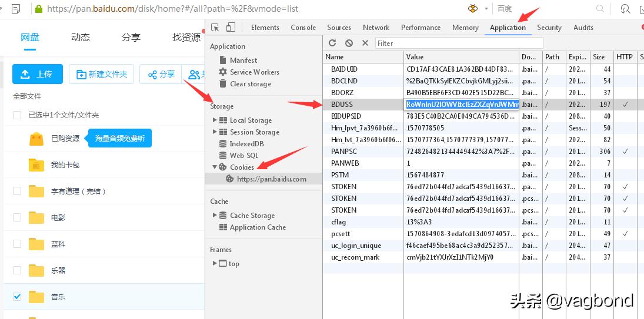Open the Security tab
This screenshot has height=319, width=644.
click(x=549, y=28)
